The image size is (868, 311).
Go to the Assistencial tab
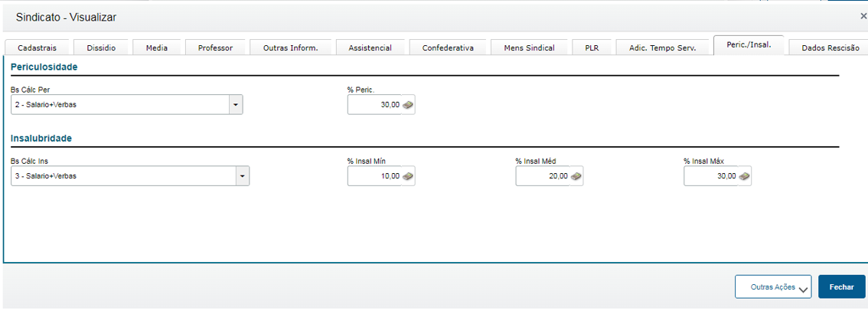click(370, 47)
